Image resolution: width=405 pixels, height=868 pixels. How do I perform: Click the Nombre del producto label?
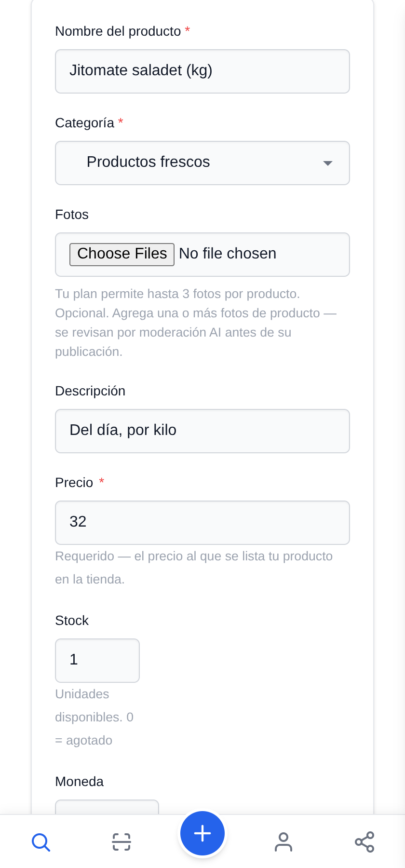click(118, 31)
